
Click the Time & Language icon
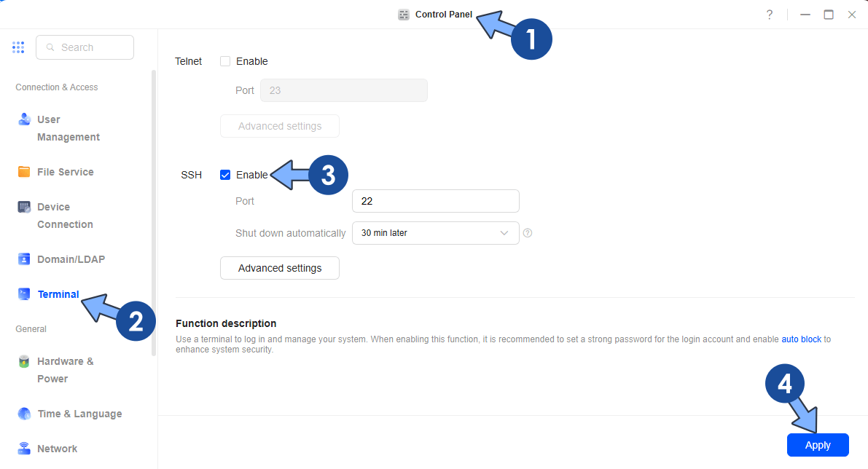click(24, 414)
